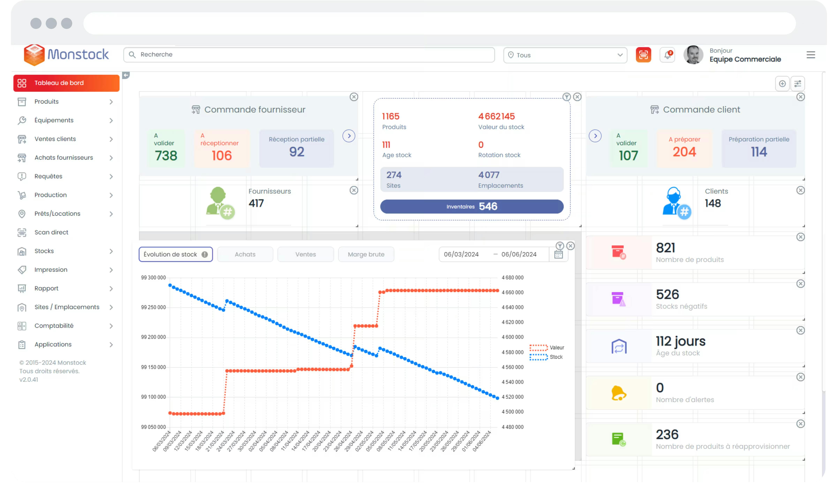Viewport: 837px width, 504px height.
Task: Close the Commande client widget
Action: [800, 97]
